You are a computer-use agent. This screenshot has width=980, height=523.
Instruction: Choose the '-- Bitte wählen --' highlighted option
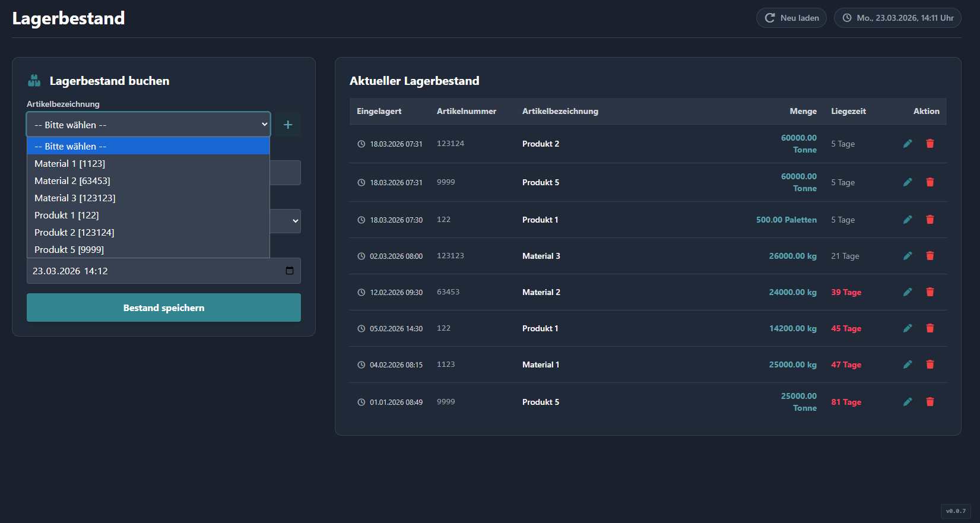coord(71,146)
